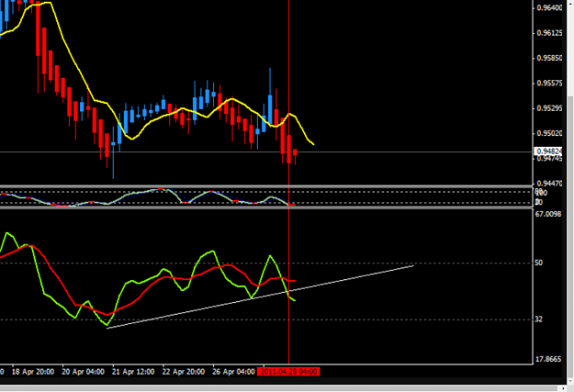
Task: Click the 0.96400 price scale label
Action: pos(549,7)
